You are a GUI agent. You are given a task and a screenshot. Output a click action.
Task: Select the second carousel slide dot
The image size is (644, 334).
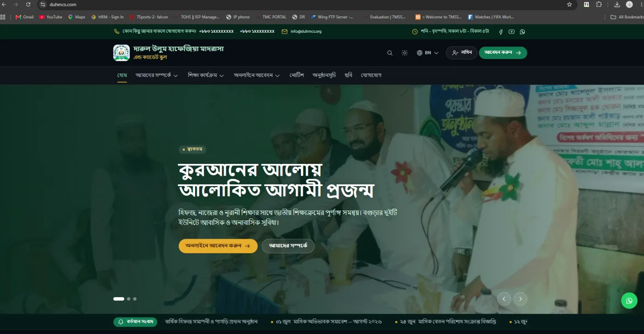point(128,299)
